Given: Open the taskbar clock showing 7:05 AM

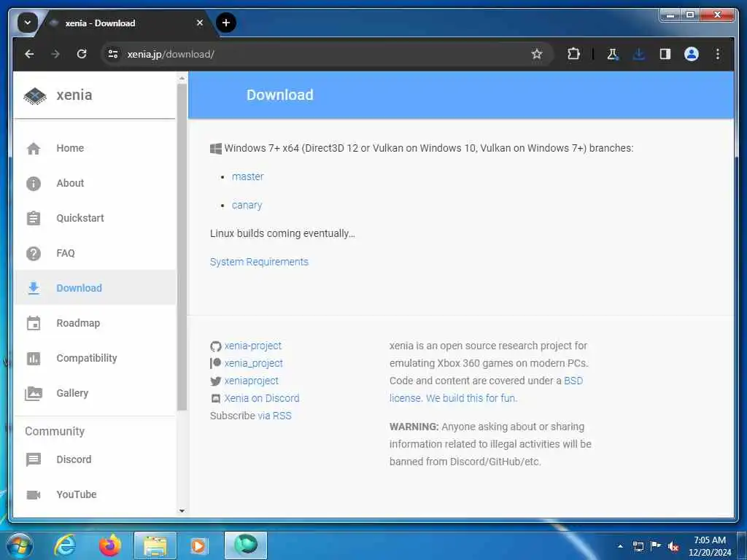Looking at the screenshot, I should click(x=709, y=546).
